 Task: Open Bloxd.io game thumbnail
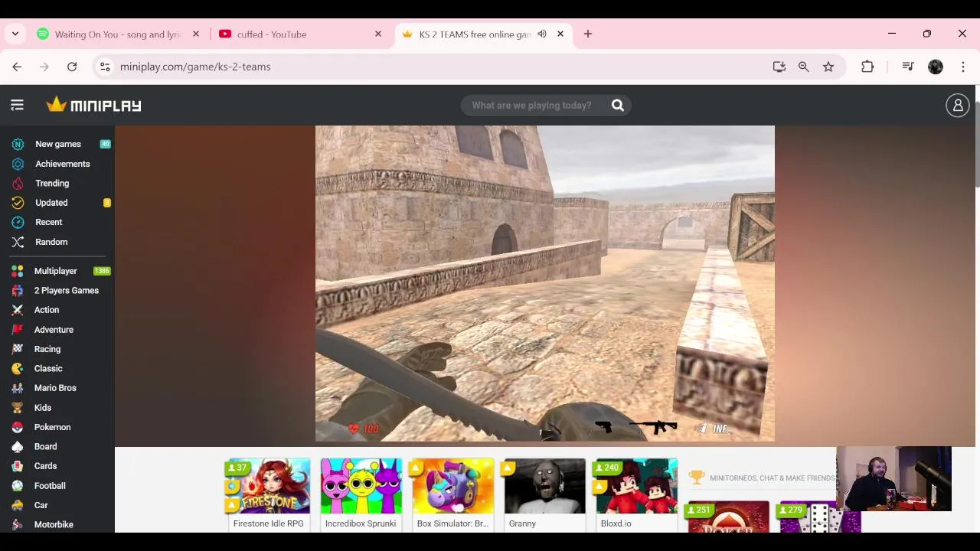(636, 487)
